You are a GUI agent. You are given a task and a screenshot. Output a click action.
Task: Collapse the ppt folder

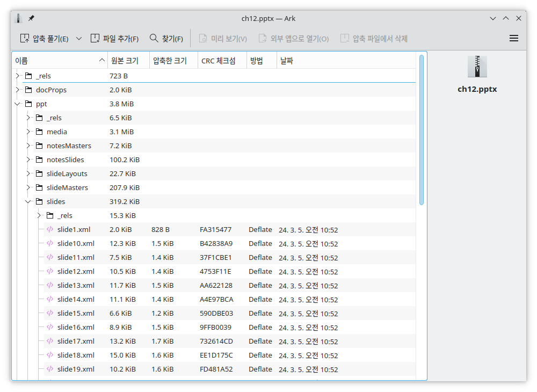pyautogui.click(x=18, y=104)
